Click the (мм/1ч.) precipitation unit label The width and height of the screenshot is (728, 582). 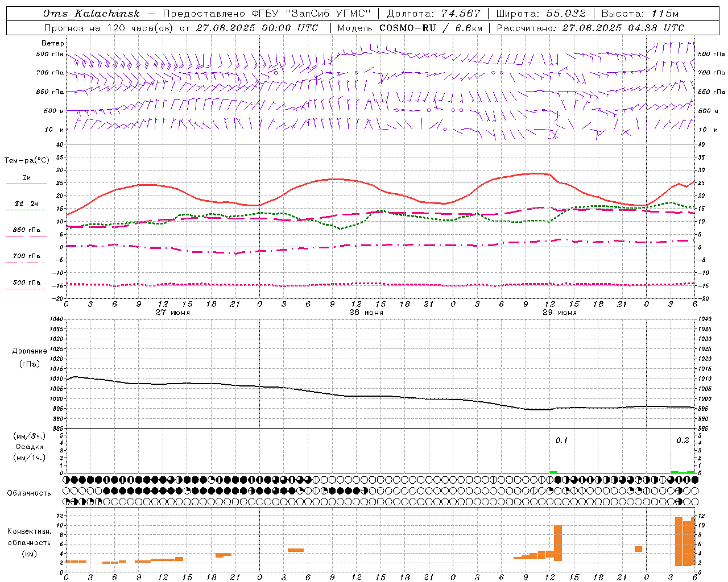tap(30, 458)
